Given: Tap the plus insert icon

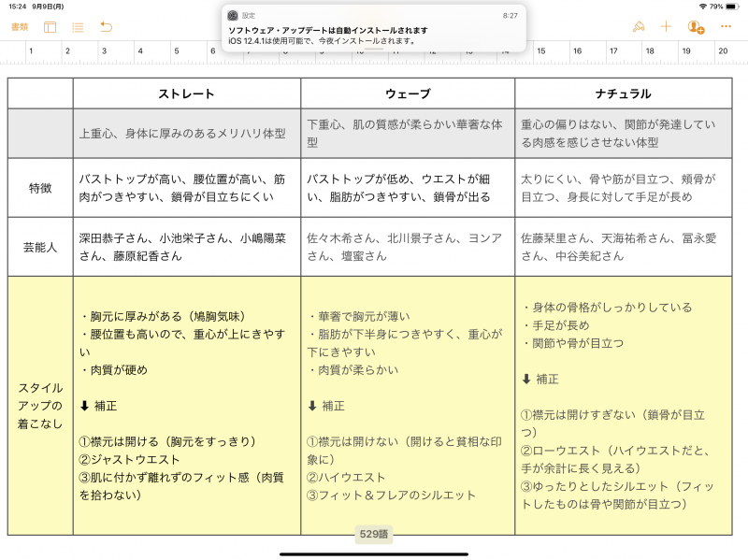Looking at the screenshot, I should coord(666,27).
